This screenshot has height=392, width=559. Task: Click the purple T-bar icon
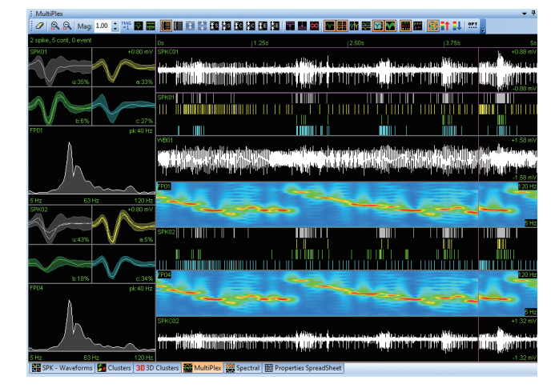click(x=290, y=26)
